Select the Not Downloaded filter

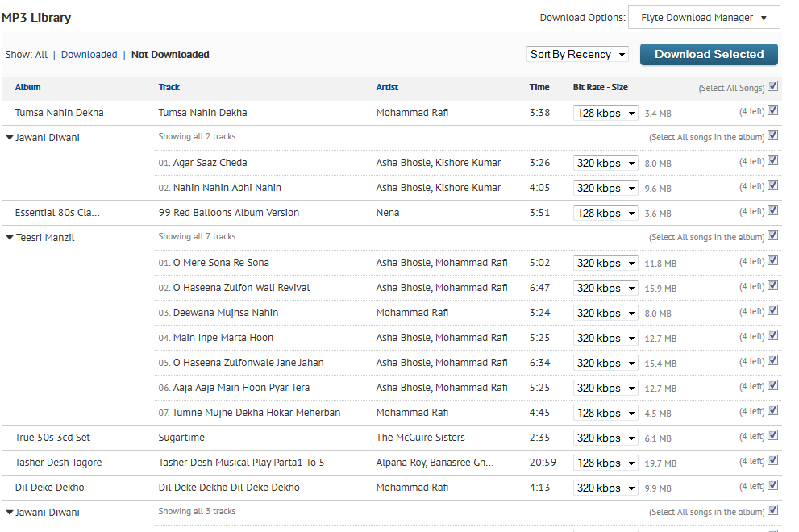pos(170,55)
